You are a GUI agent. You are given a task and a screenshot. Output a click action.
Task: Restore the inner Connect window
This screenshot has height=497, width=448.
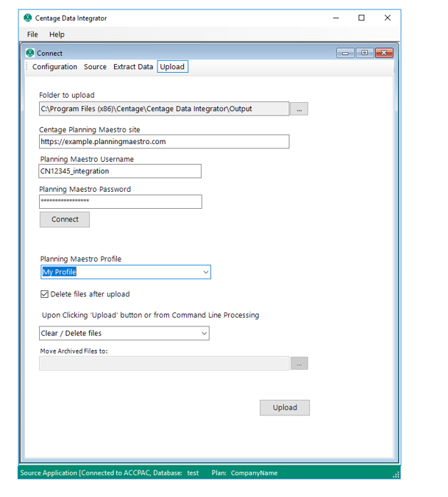point(365,53)
